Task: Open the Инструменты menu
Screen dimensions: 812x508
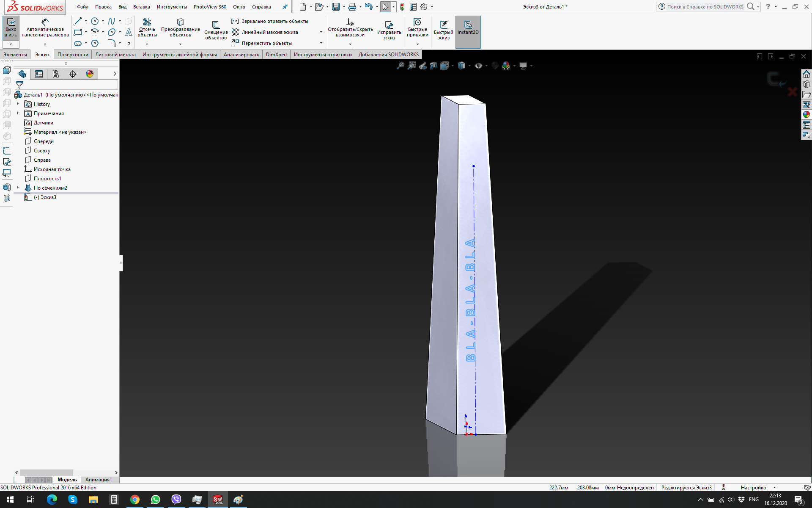Action: 171,7
